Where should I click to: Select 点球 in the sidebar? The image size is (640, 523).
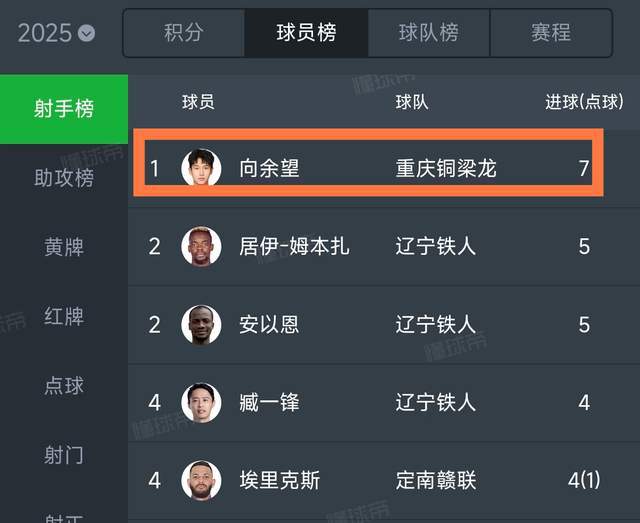pos(64,385)
